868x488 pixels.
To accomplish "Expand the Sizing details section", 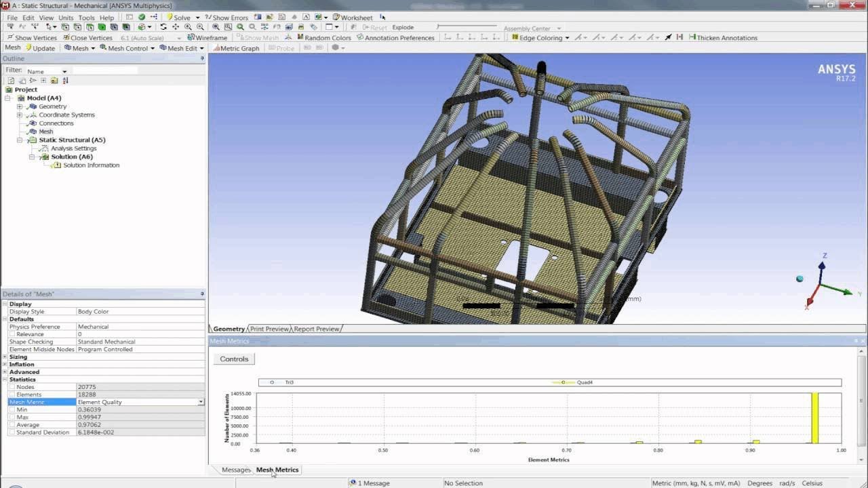I will pos(5,357).
